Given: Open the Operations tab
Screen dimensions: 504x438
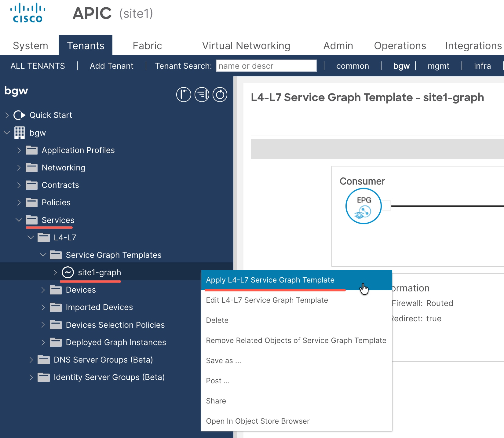Looking at the screenshot, I should (400, 46).
